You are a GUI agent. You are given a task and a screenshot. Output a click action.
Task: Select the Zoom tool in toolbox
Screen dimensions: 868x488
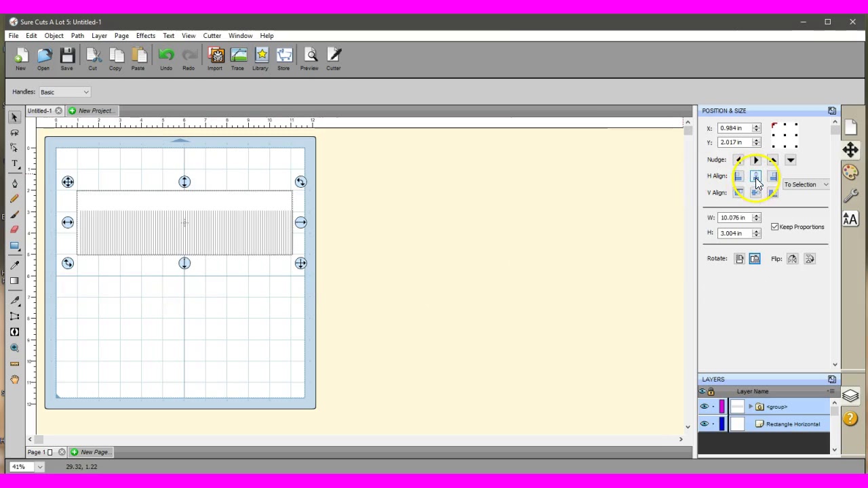pos(14,348)
